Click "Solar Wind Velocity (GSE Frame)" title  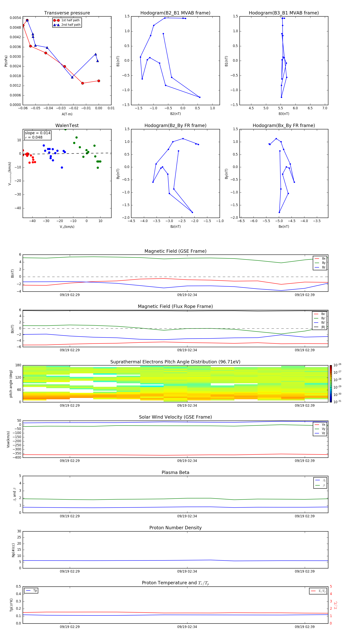[175, 417]
